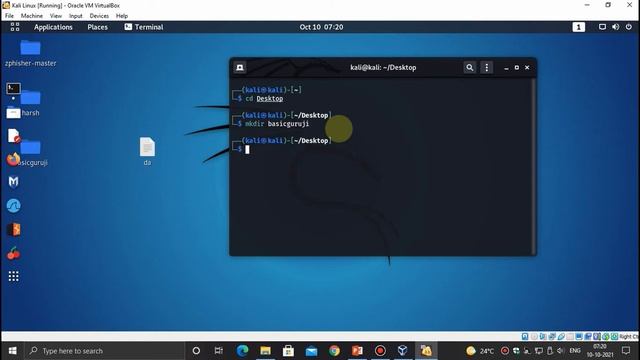Open VirtualBox Machine menu

tap(32, 16)
